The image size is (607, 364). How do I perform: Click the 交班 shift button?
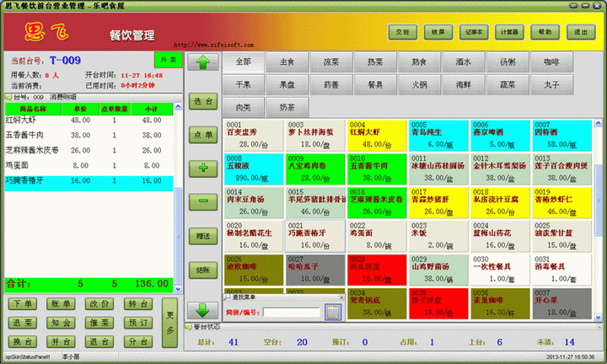(403, 32)
